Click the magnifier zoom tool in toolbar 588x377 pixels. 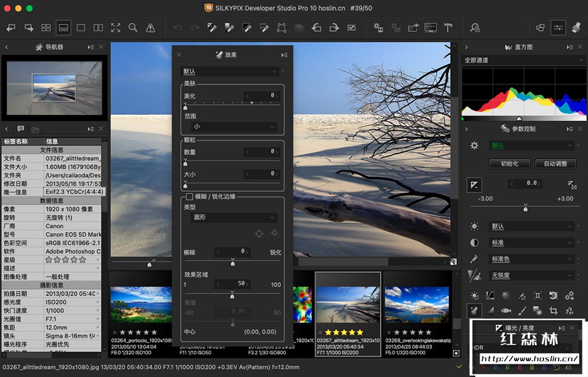coord(133,28)
